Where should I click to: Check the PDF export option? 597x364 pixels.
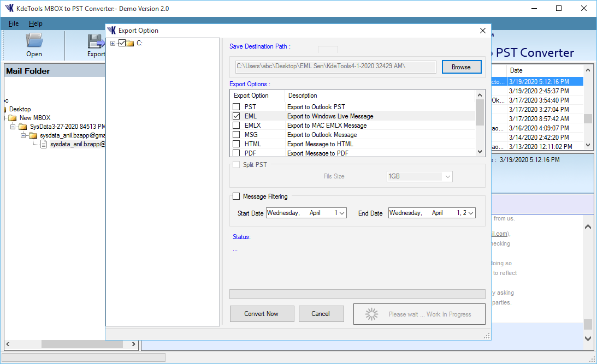pos(237,153)
